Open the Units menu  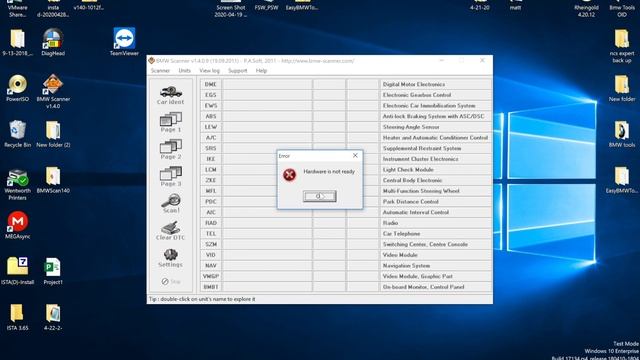(x=184, y=71)
